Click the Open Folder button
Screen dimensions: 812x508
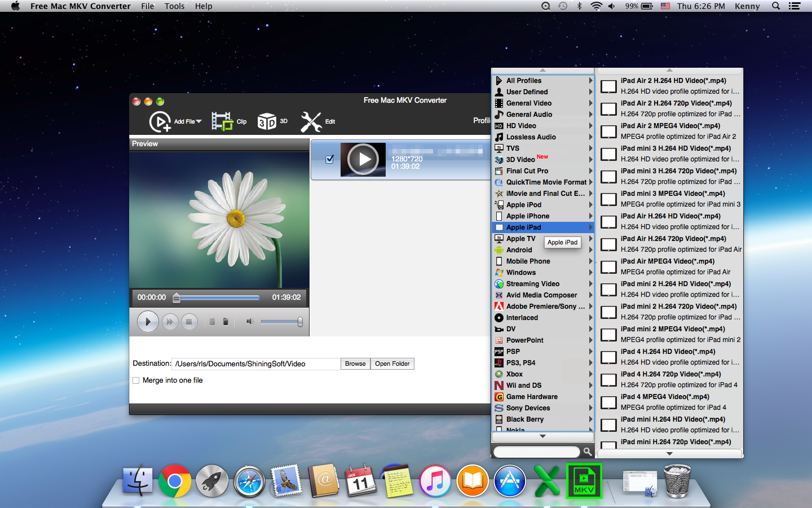click(392, 364)
